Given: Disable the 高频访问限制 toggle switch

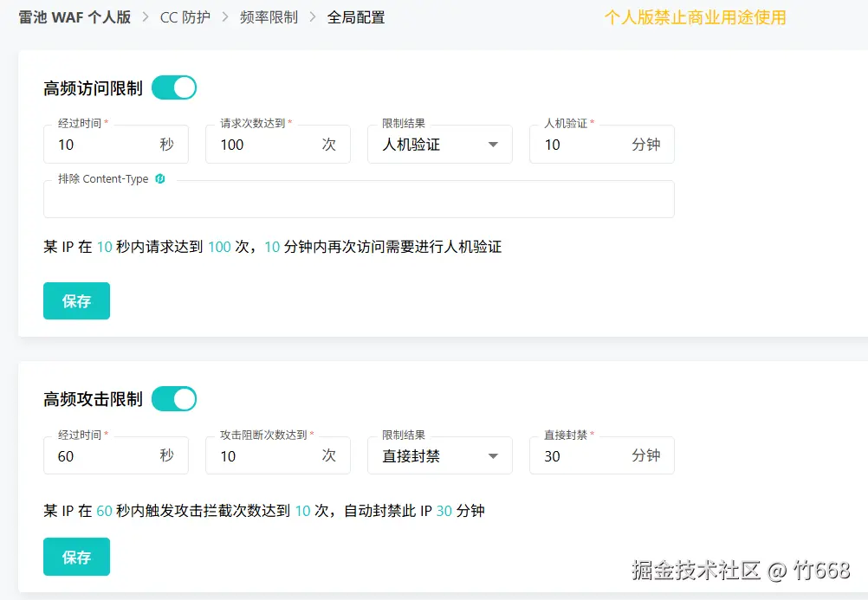Looking at the screenshot, I should (173, 87).
